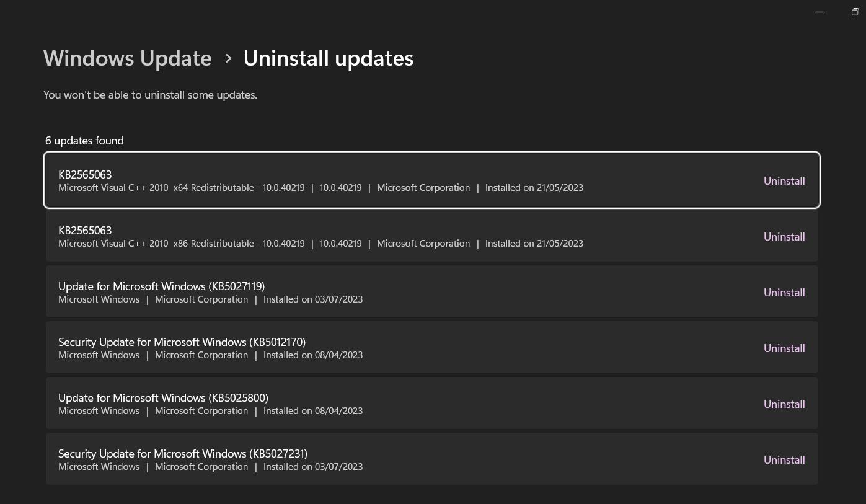Screen dimensions: 866x504
Task: Uninstall Update for Microsoft Windows KB5027119
Action: point(784,292)
